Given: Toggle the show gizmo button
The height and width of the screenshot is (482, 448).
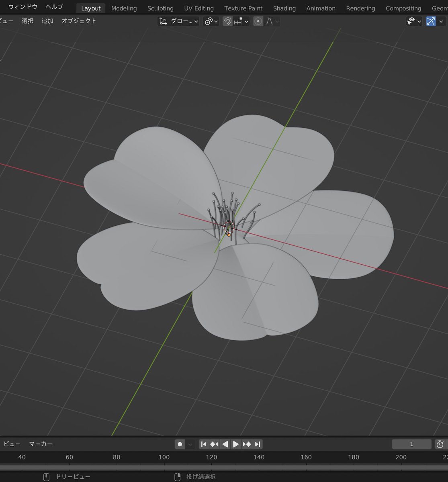Looking at the screenshot, I should [431, 21].
